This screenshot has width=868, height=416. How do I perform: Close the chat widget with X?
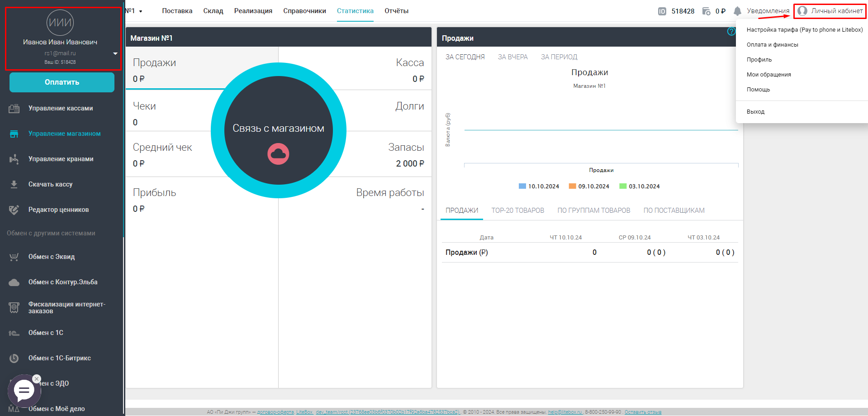(x=37, y=379)
